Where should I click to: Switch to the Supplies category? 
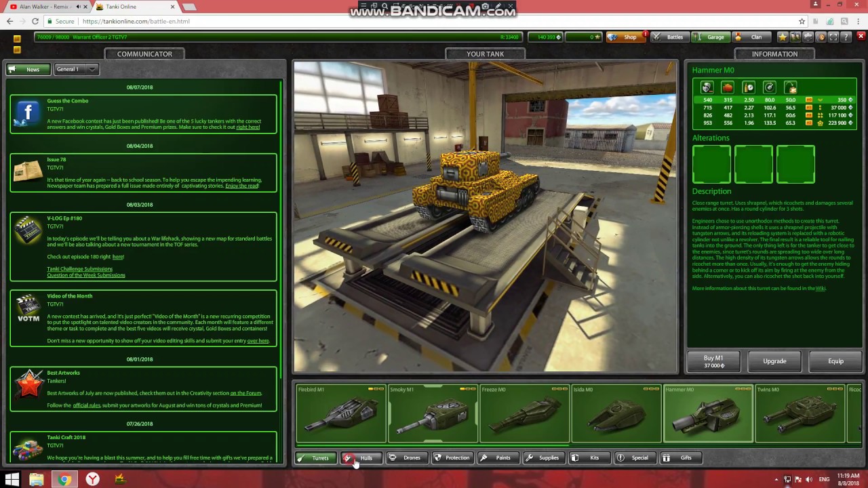(x=544, y=458)
